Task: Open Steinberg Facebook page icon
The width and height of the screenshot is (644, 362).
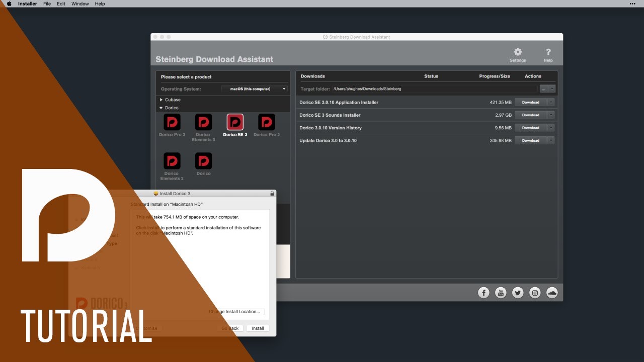Action: point(484,293)
